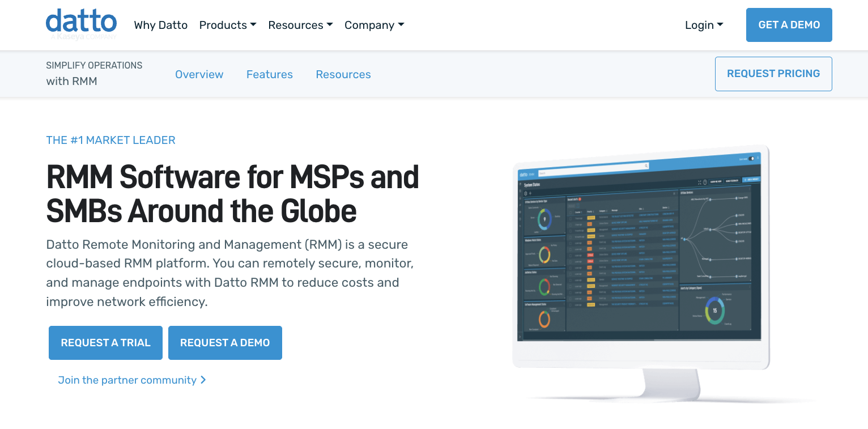Viewport: 868px width, 429px height.
Task: Open the Why Datto page
Action: point(160,25)
